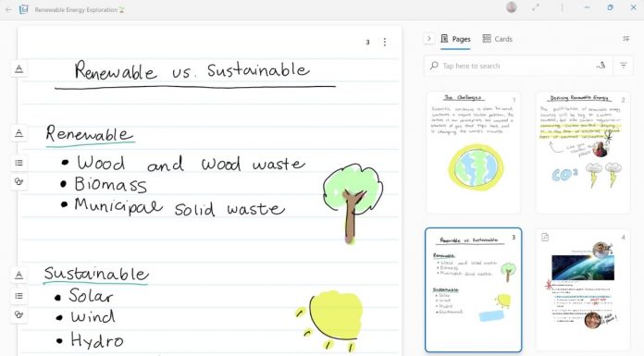Open Defining Renewable Energy page thumbnail

click(582, 153)
